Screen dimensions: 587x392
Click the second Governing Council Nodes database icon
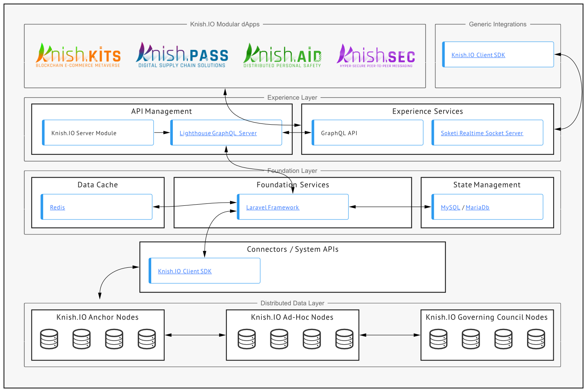click(x=471, y=339)
